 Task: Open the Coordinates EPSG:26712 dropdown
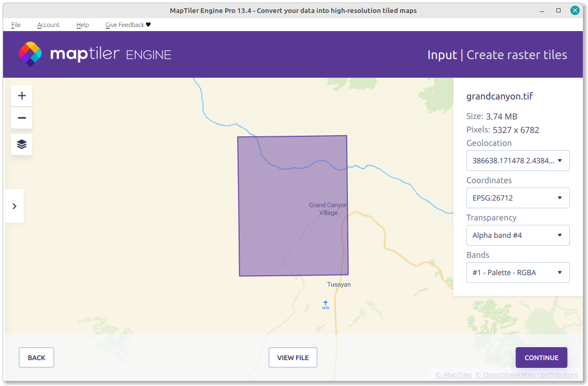coord(518,198)
